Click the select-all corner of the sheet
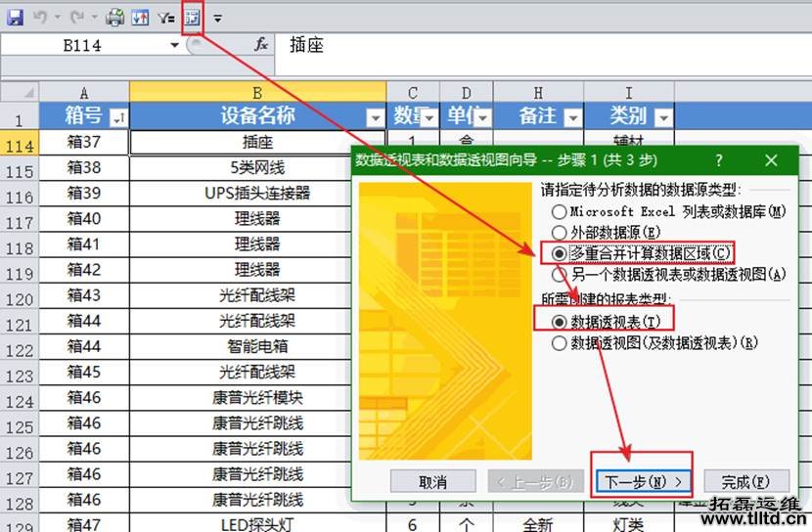This screenshot has width=812, height=532. [20, 92]
